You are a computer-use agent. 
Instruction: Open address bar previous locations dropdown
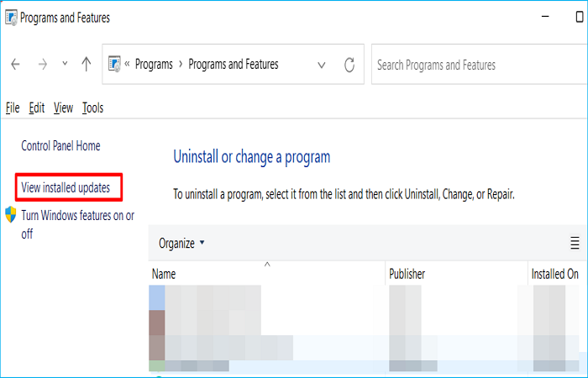pyautogui.click(x=322, y=66)
